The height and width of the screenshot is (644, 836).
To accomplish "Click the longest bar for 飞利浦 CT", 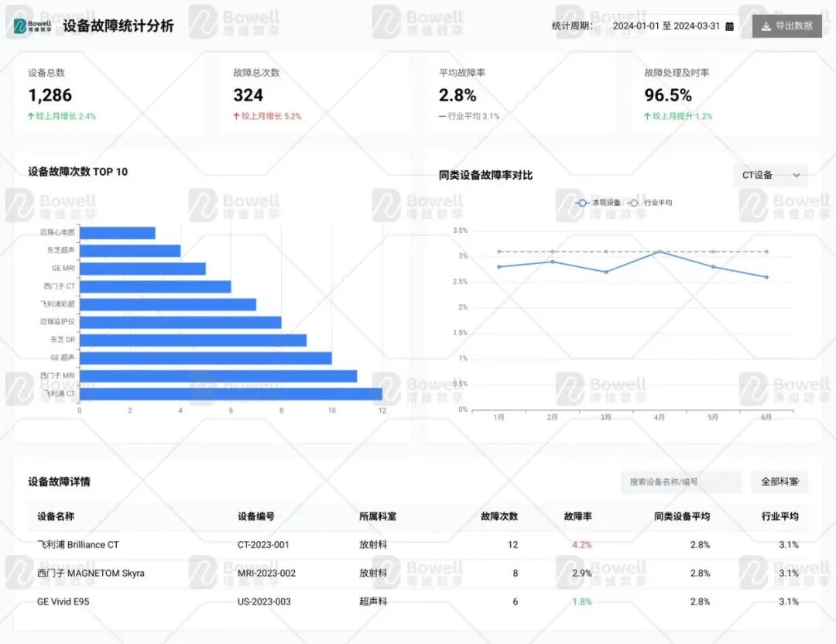I will point(232,393).
